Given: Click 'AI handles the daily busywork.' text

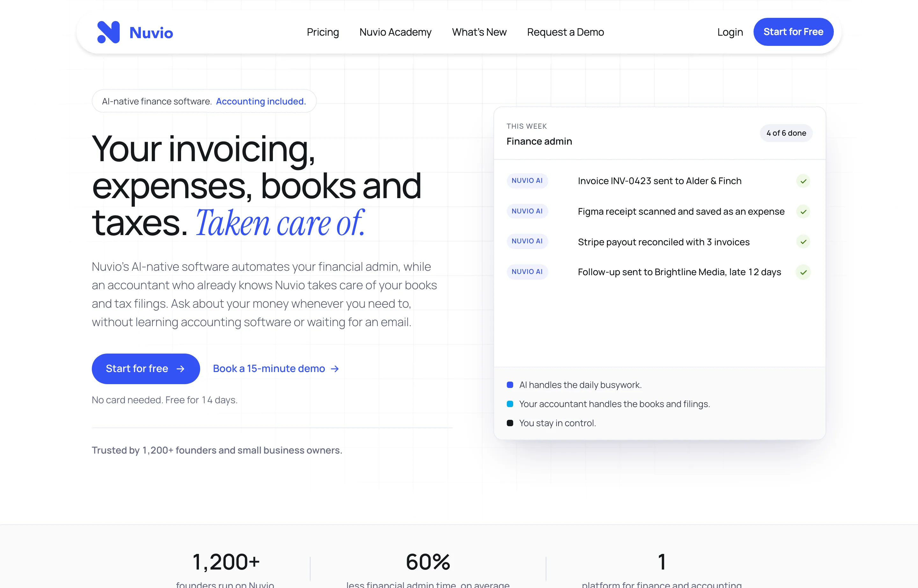Looking at the screenshot, I should (x=580, y=385).
